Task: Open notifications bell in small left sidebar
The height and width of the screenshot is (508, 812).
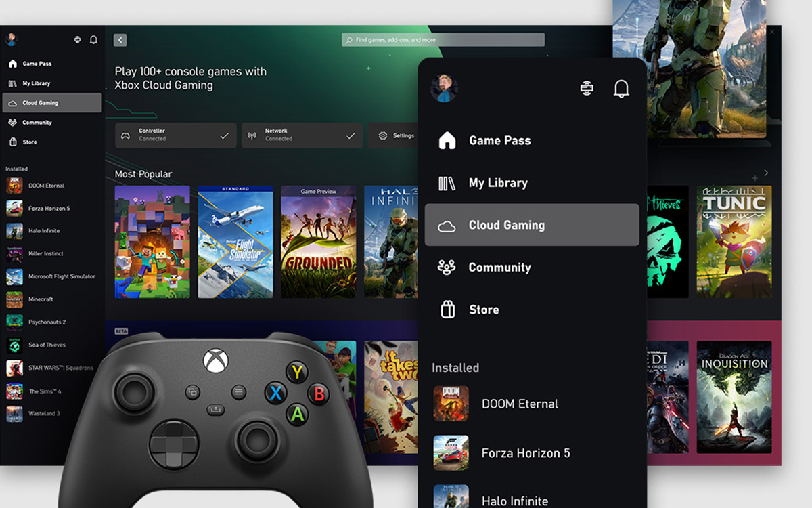Action: [x=93, y=40]
